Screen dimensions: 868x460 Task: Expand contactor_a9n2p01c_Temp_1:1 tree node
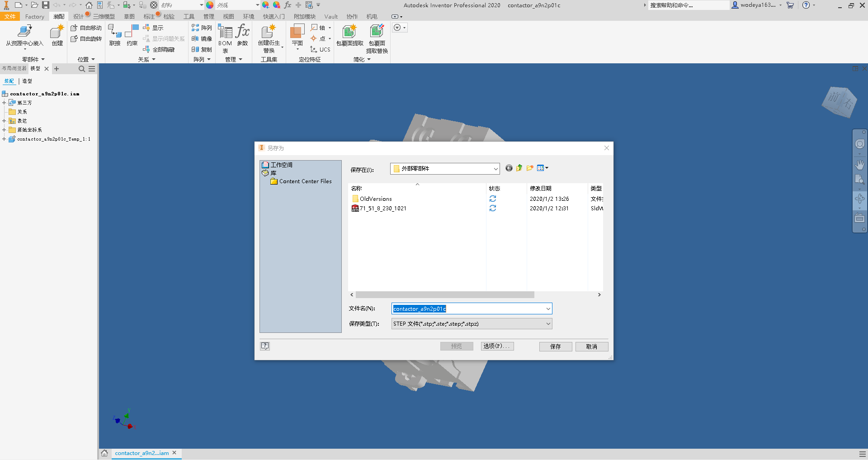[x=4, y=139]
